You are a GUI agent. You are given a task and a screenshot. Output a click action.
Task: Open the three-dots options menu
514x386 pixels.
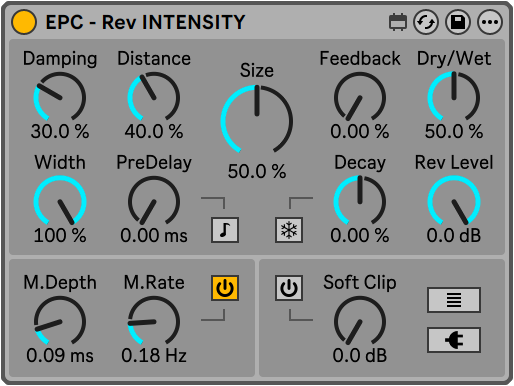tap(490, 22)
